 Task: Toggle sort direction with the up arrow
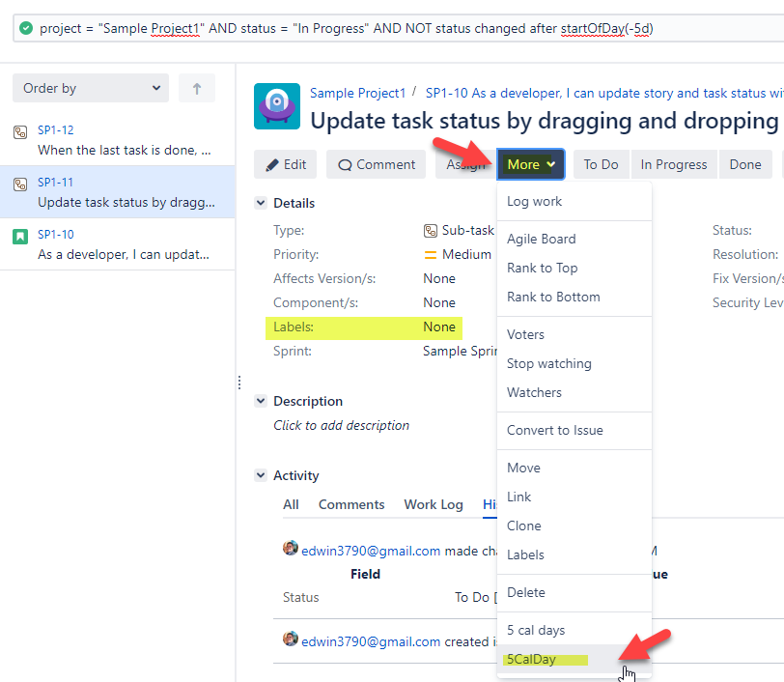tap(197, 89)
